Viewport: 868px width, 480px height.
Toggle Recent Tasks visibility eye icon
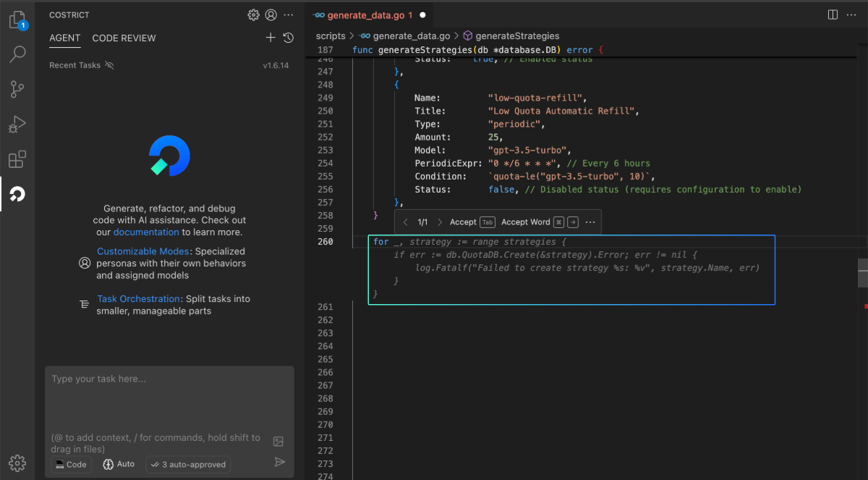[x=109, y=65]
